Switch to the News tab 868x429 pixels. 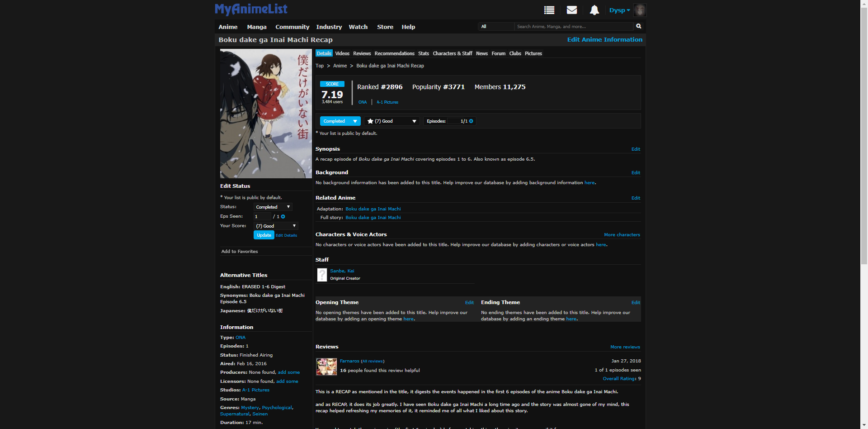click(482, 53)
